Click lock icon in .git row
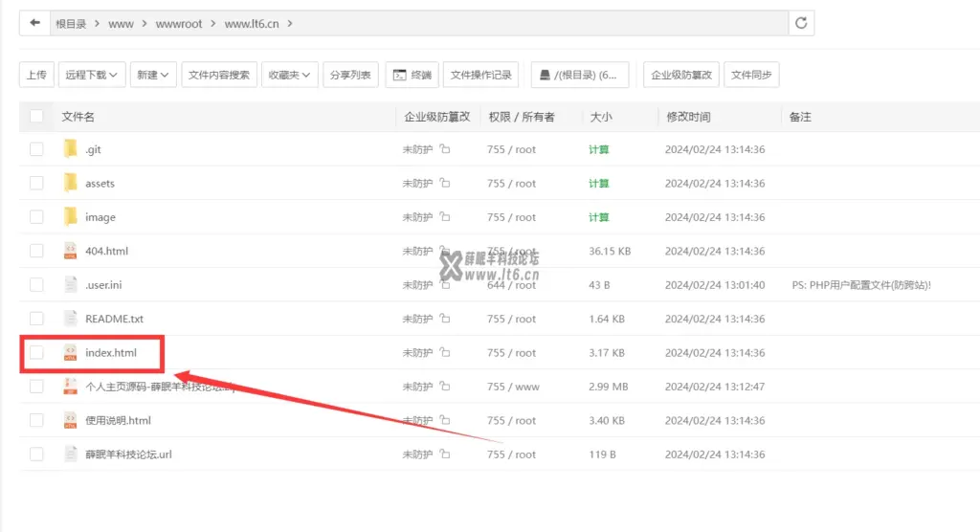The width and height of the screenshot is (980, 532). (444, 148)
